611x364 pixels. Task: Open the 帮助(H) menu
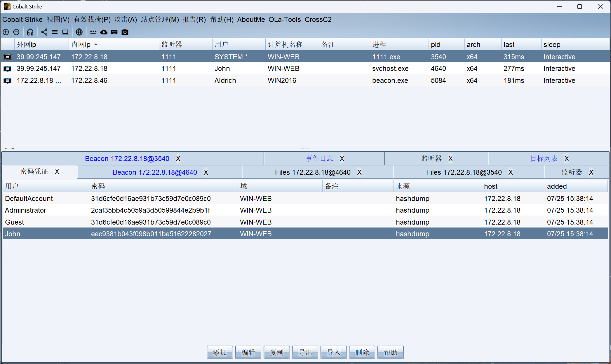[222, 20]
